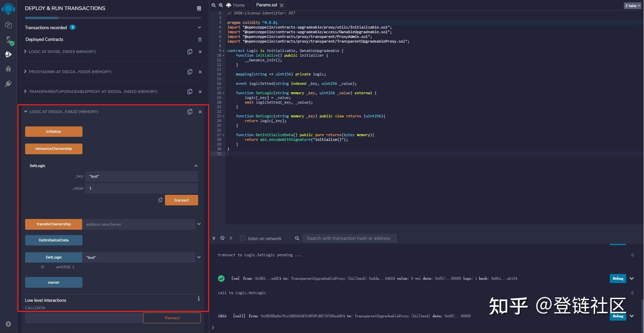Click the uint256: 1 GetLogic result
The image size is (644, 333).
tap(65, 267)
